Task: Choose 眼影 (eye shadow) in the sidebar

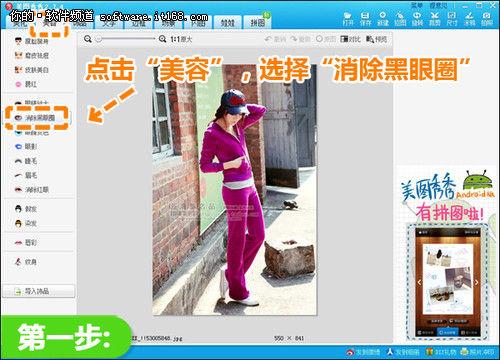Action: coord(27,146)
